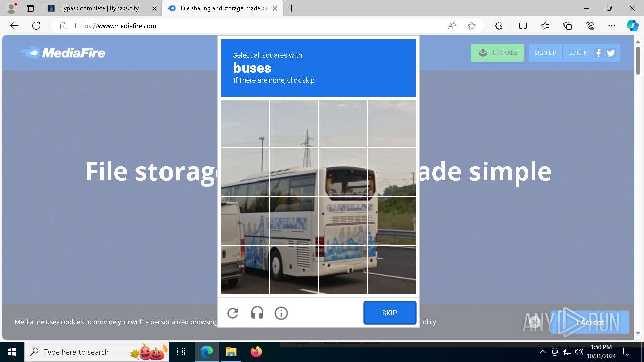
Task: Click the Twitter login icon
Action: (x=611, y=53)
